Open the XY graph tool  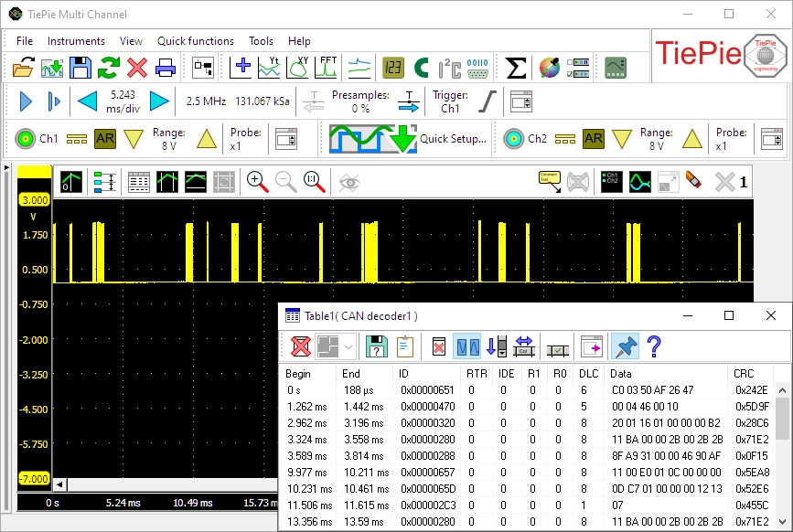pyautogui.click(x=299, y=67)
